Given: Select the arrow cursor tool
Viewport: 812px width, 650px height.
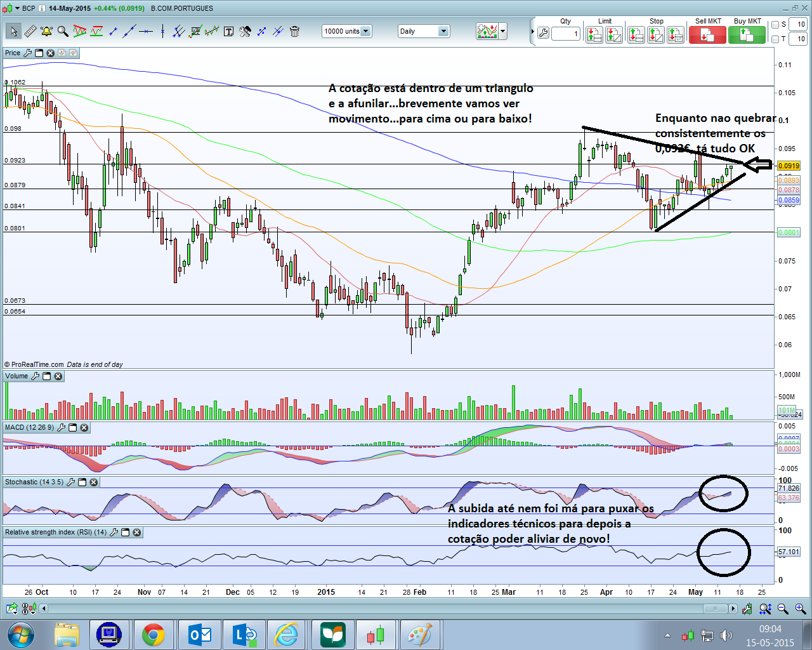Looking at the screenshot, I should coord(13,31).
